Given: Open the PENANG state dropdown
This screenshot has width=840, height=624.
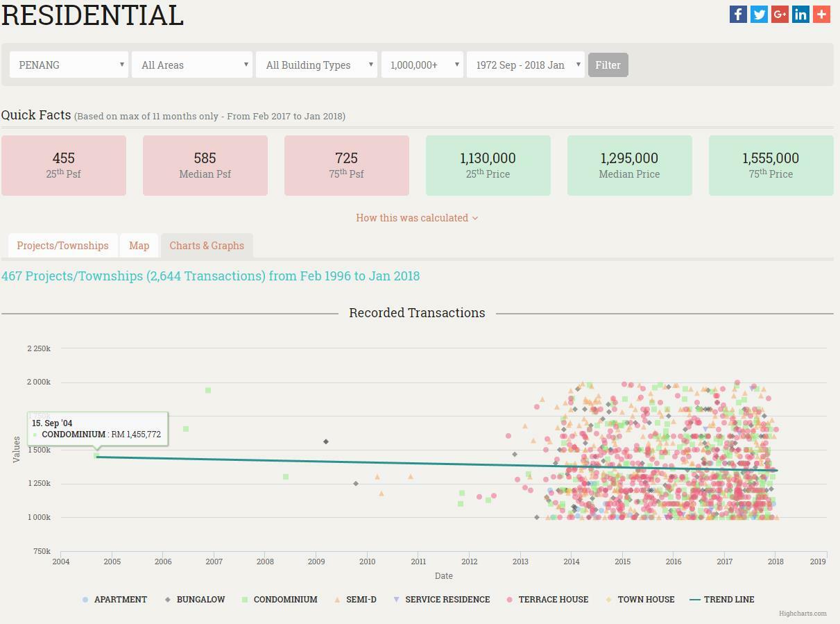Looking at the screenshot, I should [69, 65].
